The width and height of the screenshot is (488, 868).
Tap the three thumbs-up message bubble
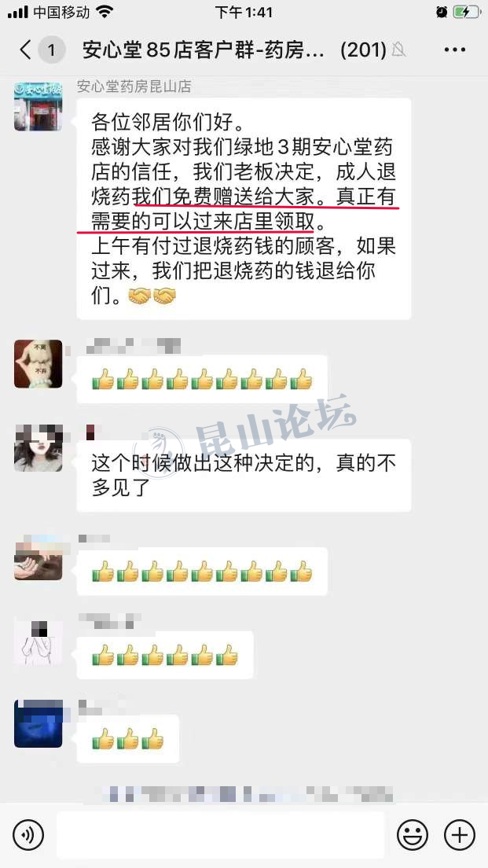(x=128, y=739)
